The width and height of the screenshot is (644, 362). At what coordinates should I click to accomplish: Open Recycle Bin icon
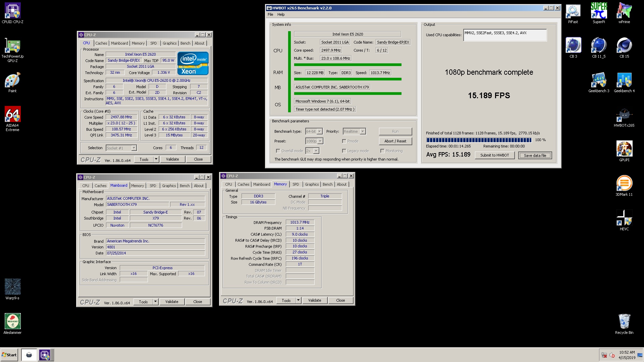[x=624, y=324]
